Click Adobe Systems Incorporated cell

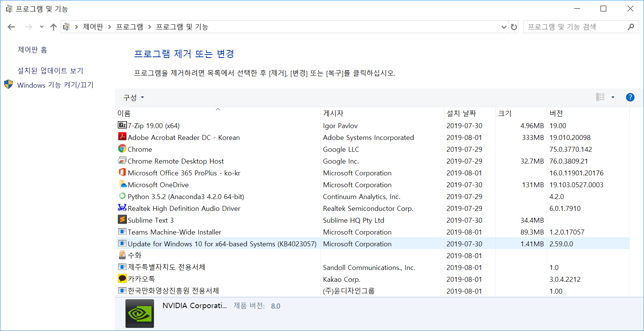point(368,137)
